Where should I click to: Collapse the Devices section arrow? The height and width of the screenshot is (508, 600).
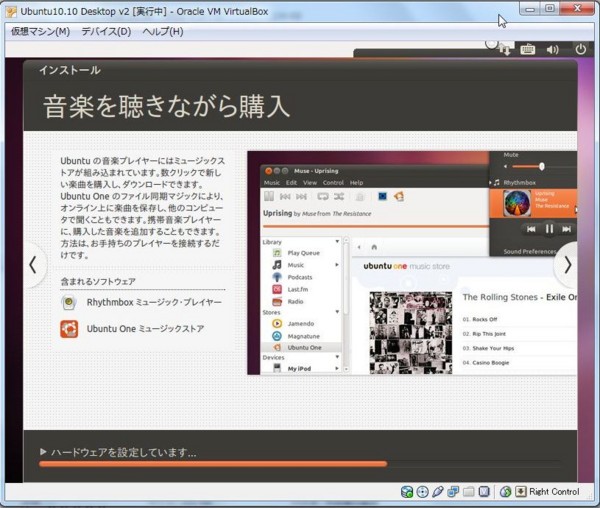click(337, 357)
